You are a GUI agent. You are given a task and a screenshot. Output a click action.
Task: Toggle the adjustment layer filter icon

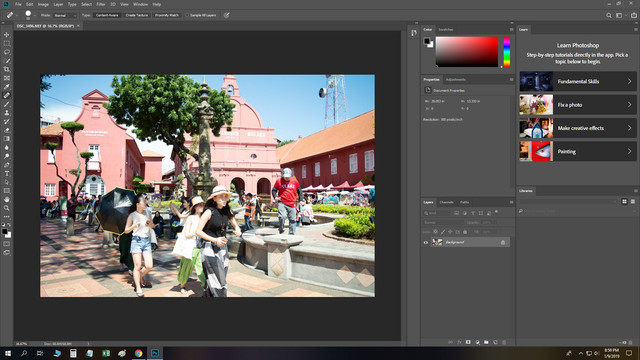click(464, 213)
